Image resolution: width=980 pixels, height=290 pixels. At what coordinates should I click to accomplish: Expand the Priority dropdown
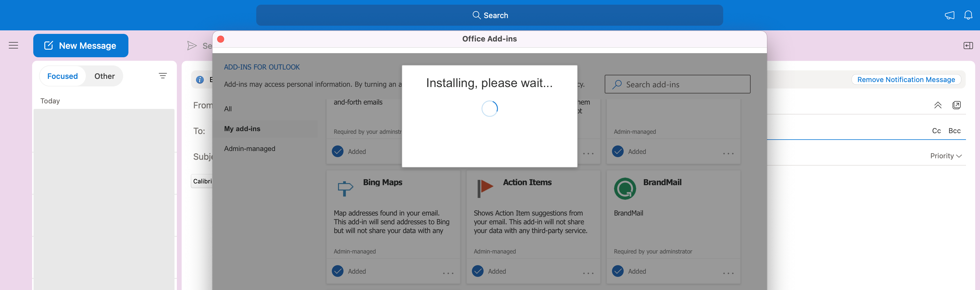coord(946,156)
